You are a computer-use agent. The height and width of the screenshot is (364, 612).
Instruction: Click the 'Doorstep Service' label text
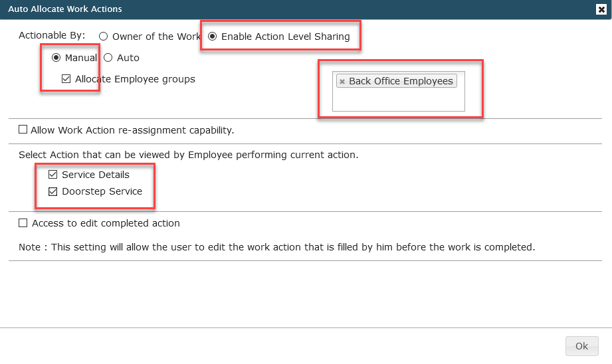click(102, 191)
